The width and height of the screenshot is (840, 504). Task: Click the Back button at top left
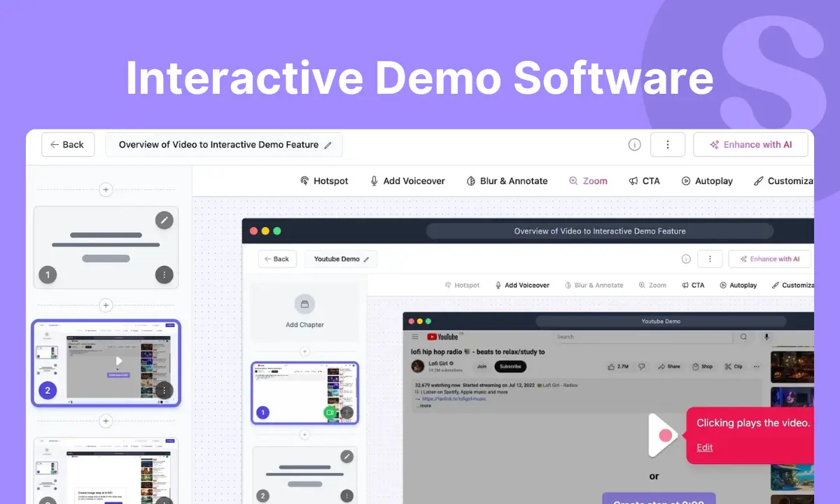(68, 144)
